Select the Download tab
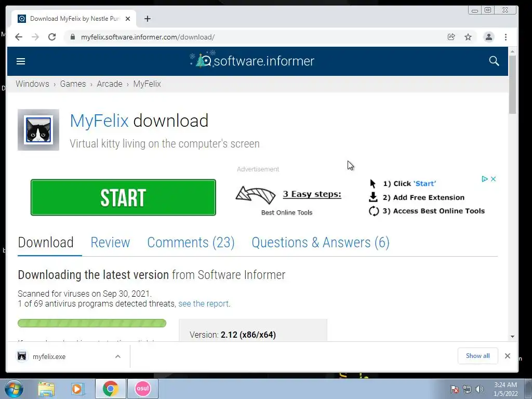Viewport: 532px width, 399px height. 46,243
